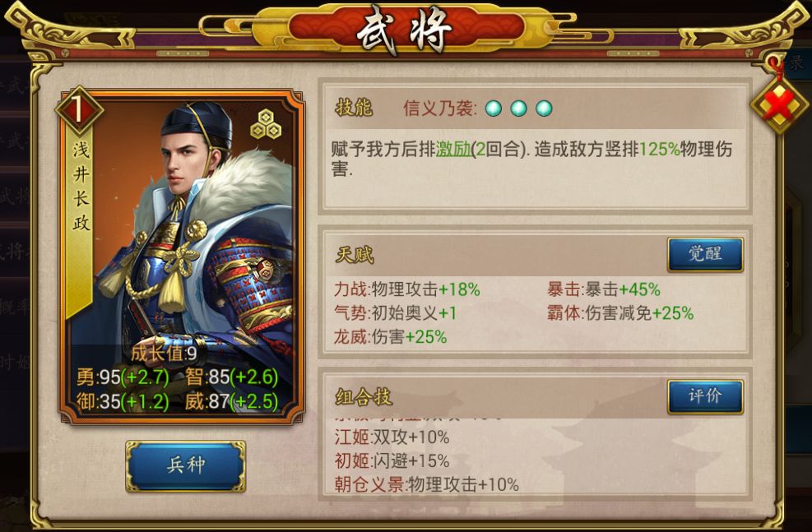Viewport: 812px width, 532px height.
Task: Select the 龙威 damage talent entry
Action: 390,336
